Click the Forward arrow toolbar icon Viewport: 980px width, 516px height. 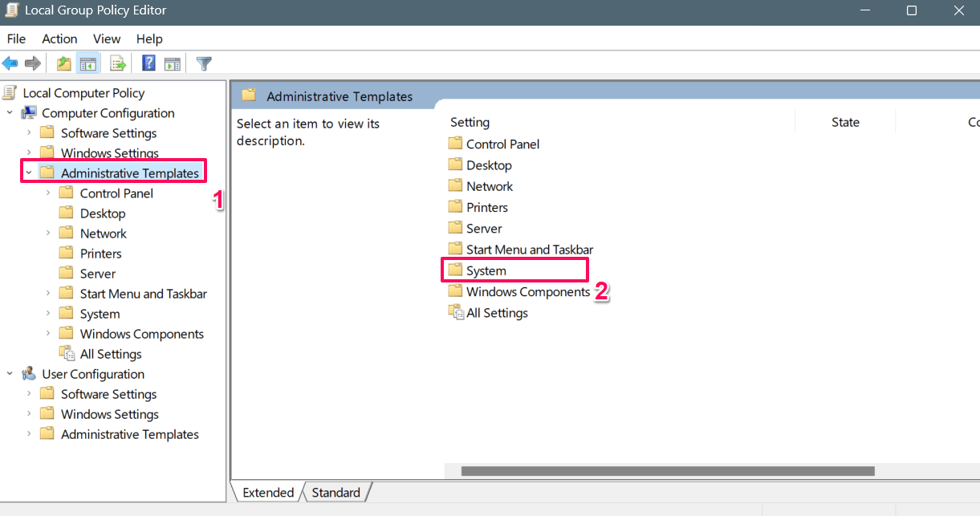click(x=33, y=63)
